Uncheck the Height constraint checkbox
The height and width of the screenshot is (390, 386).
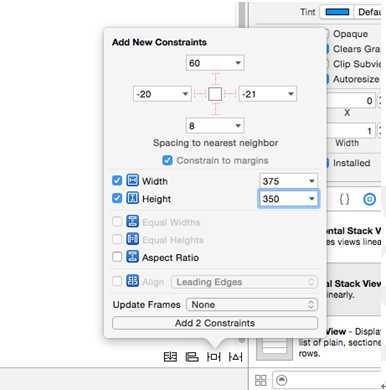[117, 198]
